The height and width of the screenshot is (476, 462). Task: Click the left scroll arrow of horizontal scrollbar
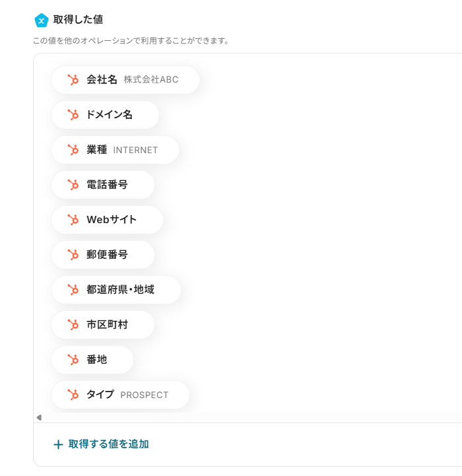39,417
